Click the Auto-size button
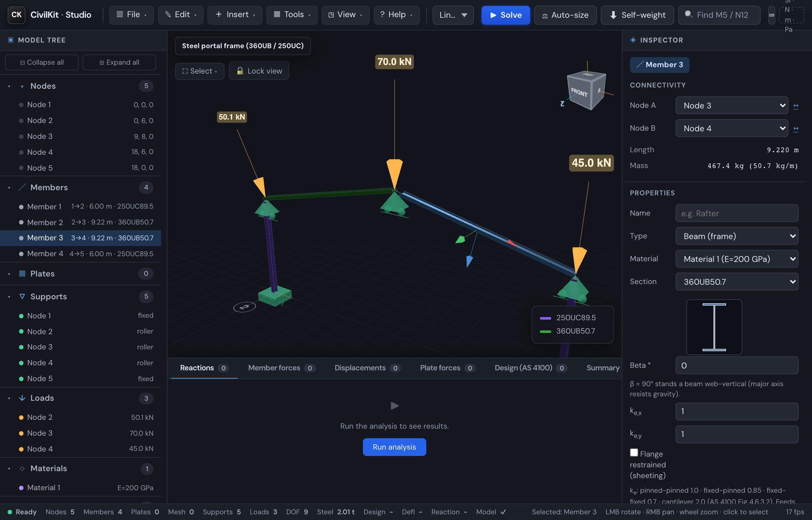This screenshot has width=812, height=520. click(x=565, y=15)
